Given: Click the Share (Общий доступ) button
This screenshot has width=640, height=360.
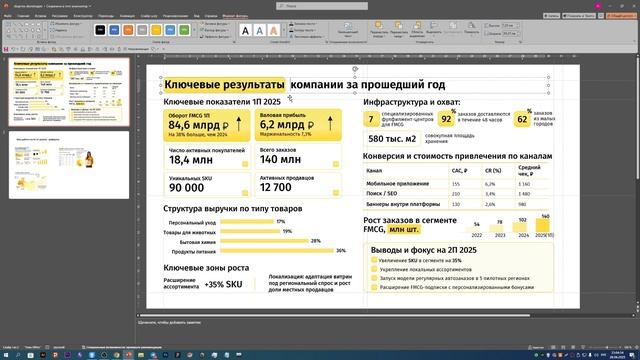Looking at the screenshot, I should (x=621, y=16).
